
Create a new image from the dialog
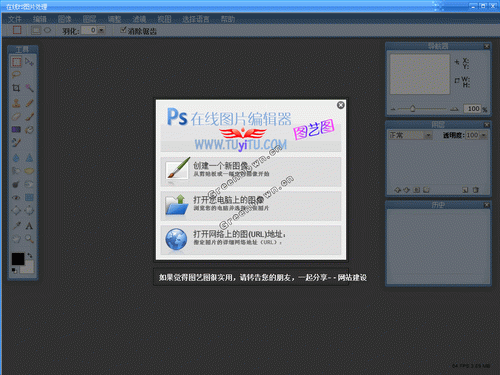(251, 171)
